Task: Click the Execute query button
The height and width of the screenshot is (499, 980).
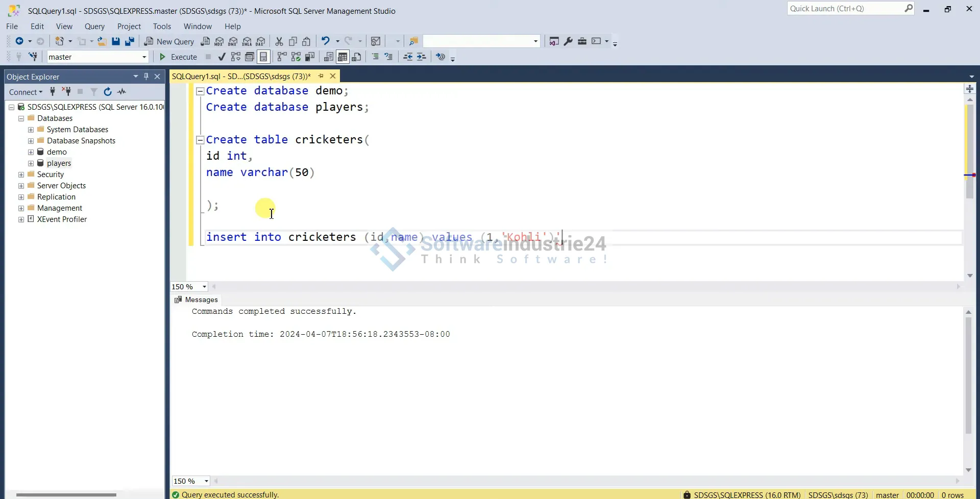Action: pyautogui.click(x=178, y=57)
